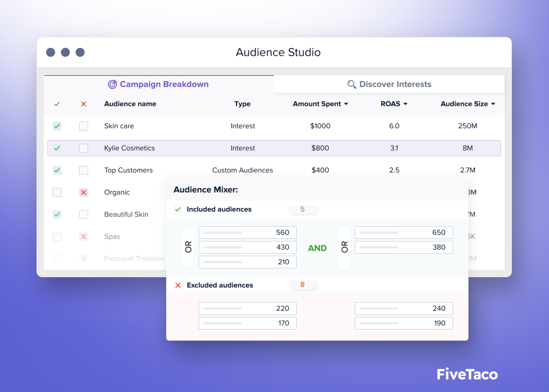Check exclude box for Beautiful Skin
Viewport: 549px width, 392px height.
(83, 214)
